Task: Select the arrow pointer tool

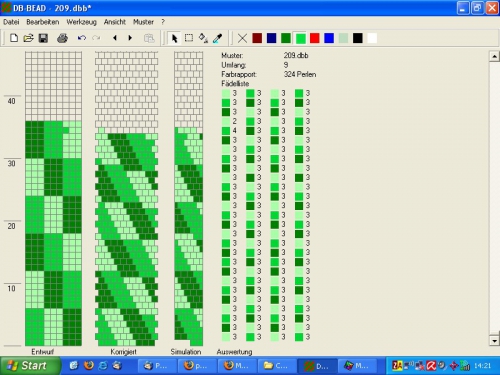Action: tap(174, 38)
